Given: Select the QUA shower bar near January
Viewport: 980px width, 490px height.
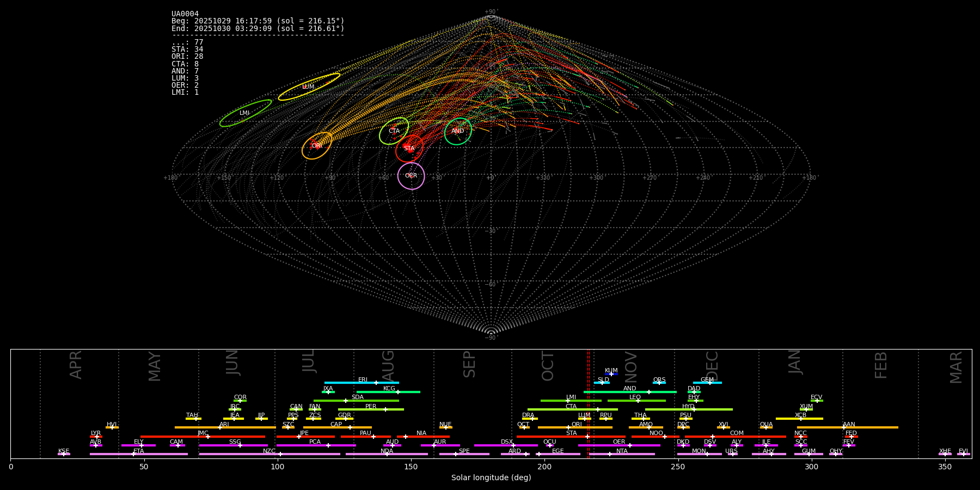Looking at the screenshot, I should (766, 427).
